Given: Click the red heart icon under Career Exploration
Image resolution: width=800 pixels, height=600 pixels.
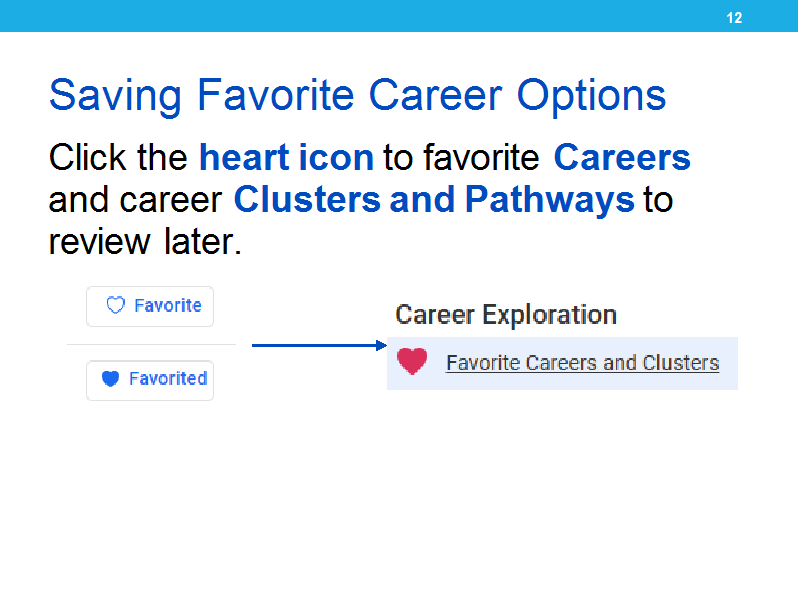Looking at the screenshot, I should tap(412, 361).
